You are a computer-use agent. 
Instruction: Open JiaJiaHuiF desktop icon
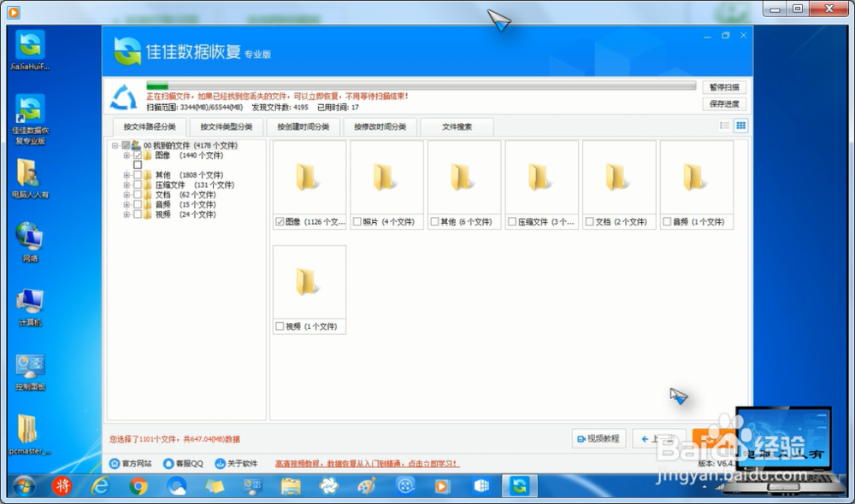[30, 50]
